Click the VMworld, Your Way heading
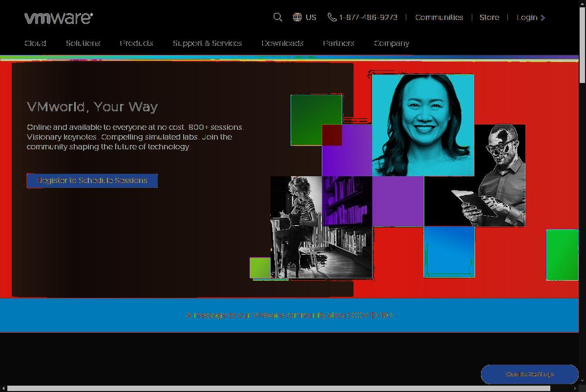586x392 pixels. click(x=92, y=107)
